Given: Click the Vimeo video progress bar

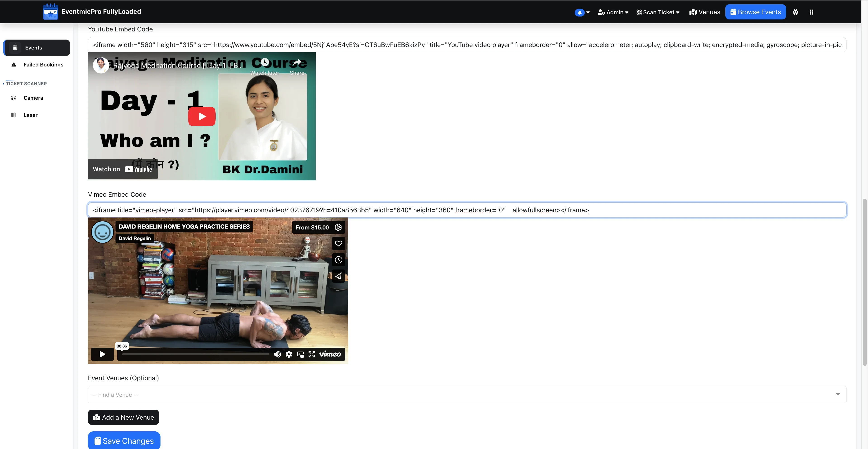Looking at the screenshot, I should coord(196,354).
